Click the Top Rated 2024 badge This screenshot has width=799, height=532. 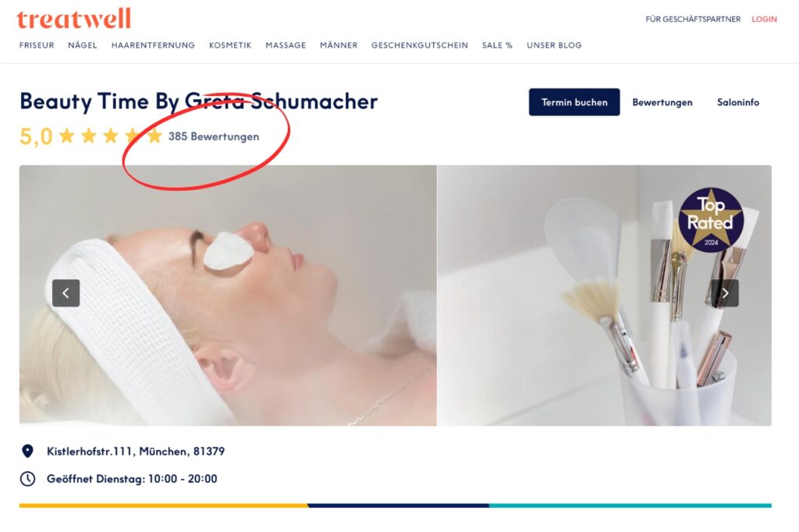point(711,220)
